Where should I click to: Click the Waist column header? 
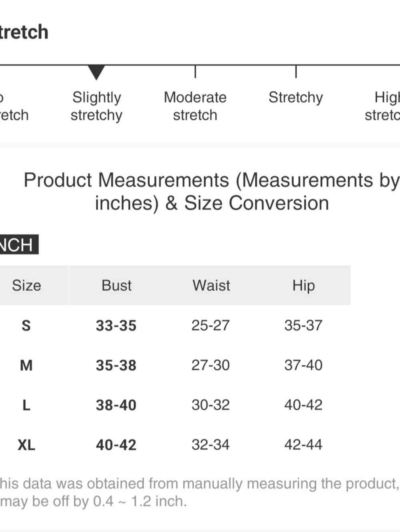pyautogui.click(x=211, y=285)
